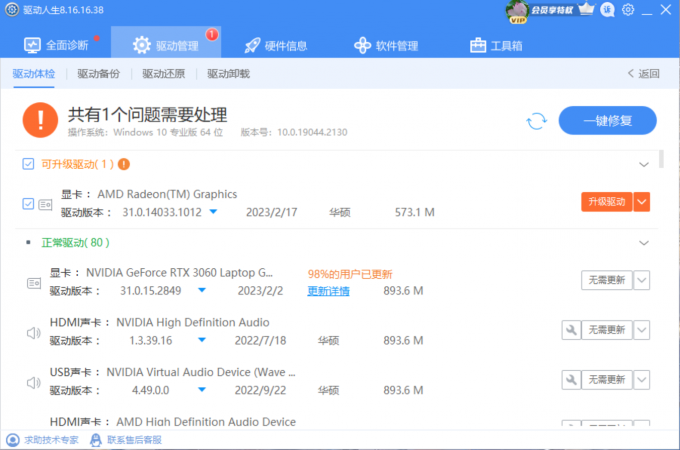The width and height of the screenshot is (680, 450).
Task: Select the 驱动体检 sub-tab
Action: pos(34,74)
